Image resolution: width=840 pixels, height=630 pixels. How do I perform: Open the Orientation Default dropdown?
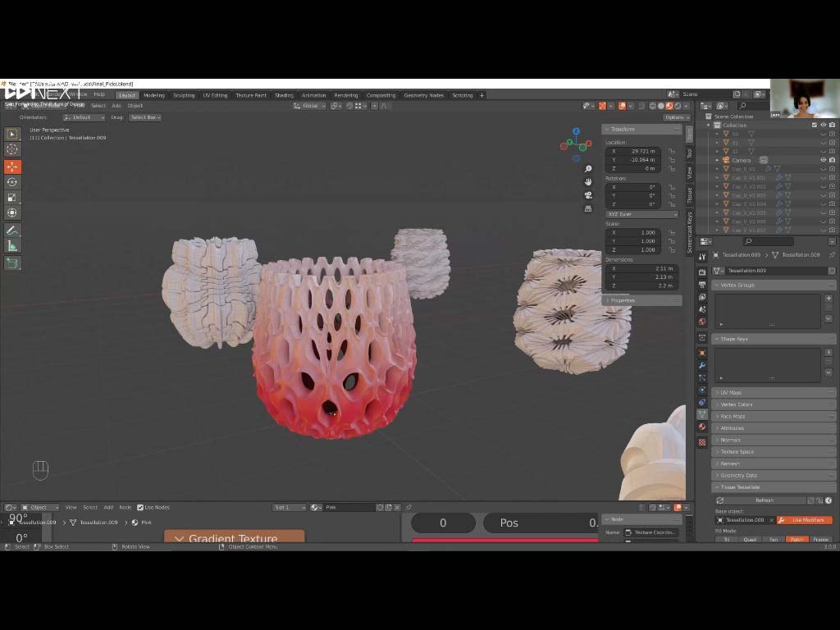click(84, 117)
